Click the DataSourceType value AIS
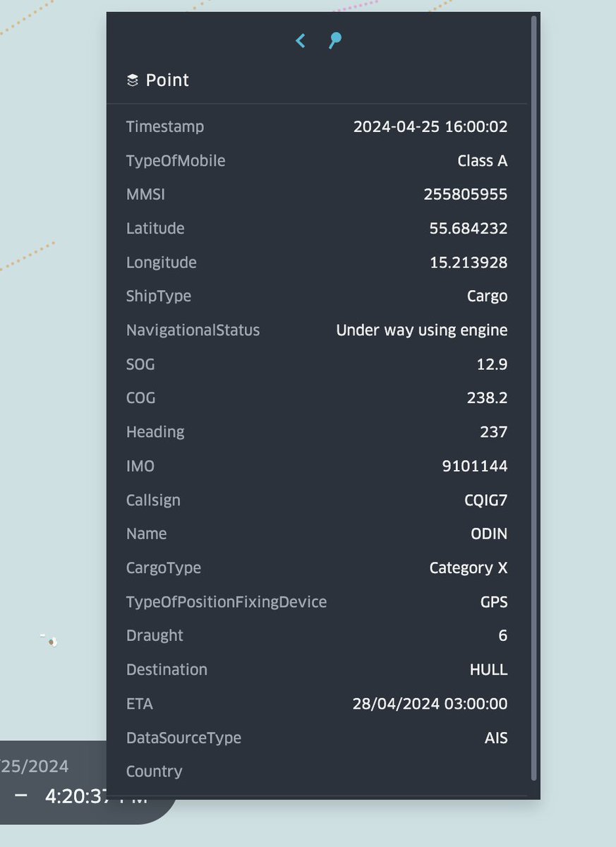The width and height of the screenshot is (616, 847). click(x=496, y=738)
